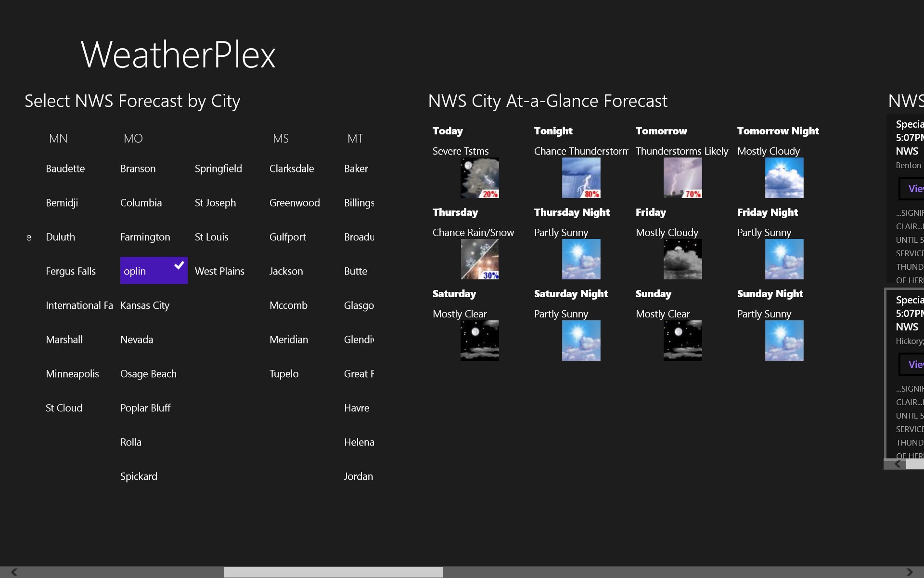Click Tomorrow's Thunderstorms Likely 70% icon
Image resolution: width=924 pixels, height=578 pixels.
pyautogui.click(x=682, y=178)
